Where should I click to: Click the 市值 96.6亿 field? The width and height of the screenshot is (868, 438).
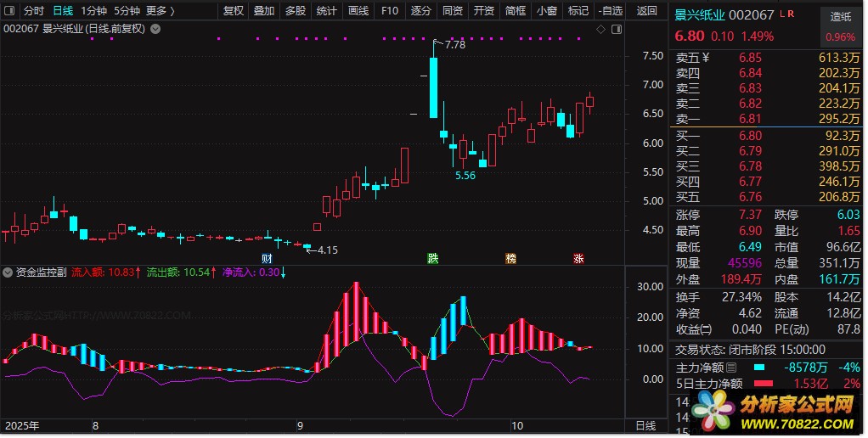[818, 247]
